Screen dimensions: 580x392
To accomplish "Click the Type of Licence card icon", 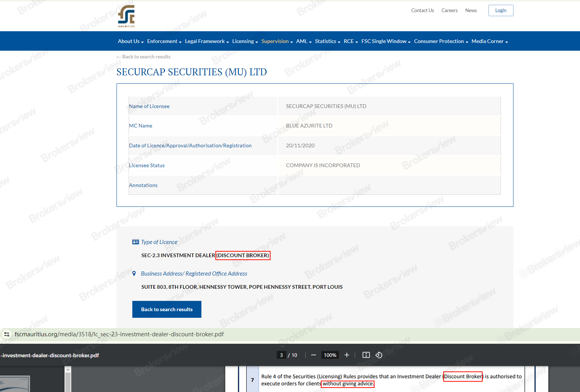I will 136,242.
